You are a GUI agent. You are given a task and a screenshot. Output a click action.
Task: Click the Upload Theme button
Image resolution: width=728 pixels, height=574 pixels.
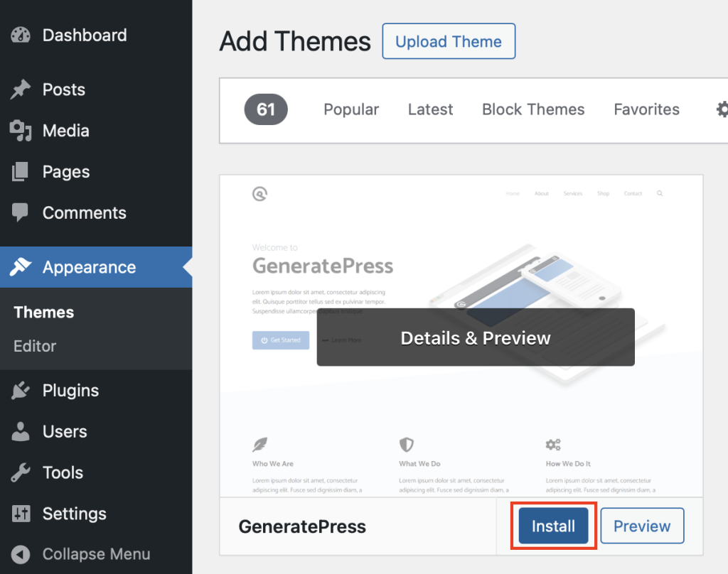[449, 41]
